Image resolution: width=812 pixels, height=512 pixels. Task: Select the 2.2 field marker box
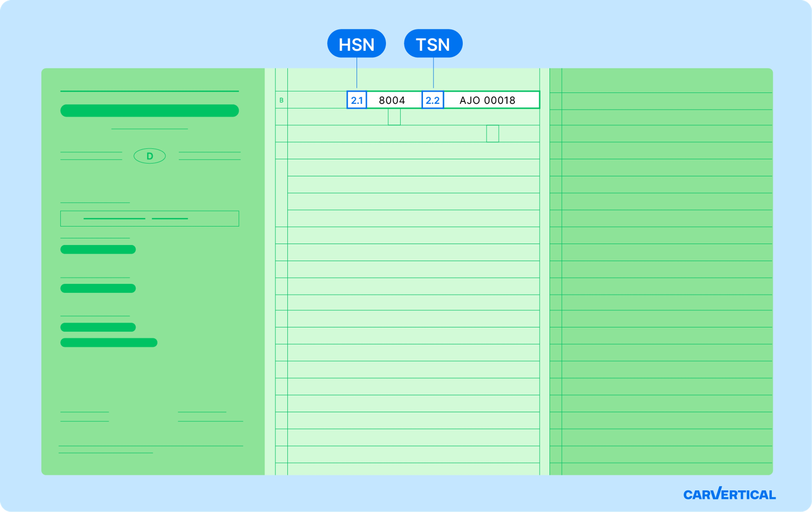433,100
